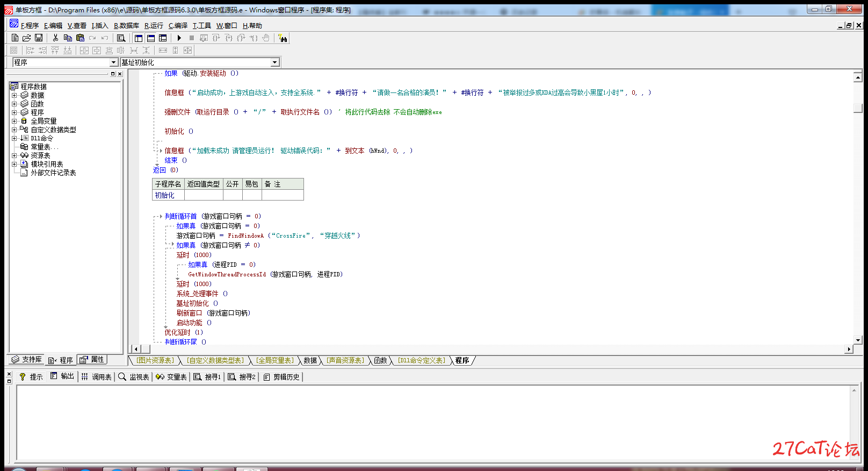This screenshot has height=471, width=868.
Task: Expand the 资源表 tree node
Action: 14,155
